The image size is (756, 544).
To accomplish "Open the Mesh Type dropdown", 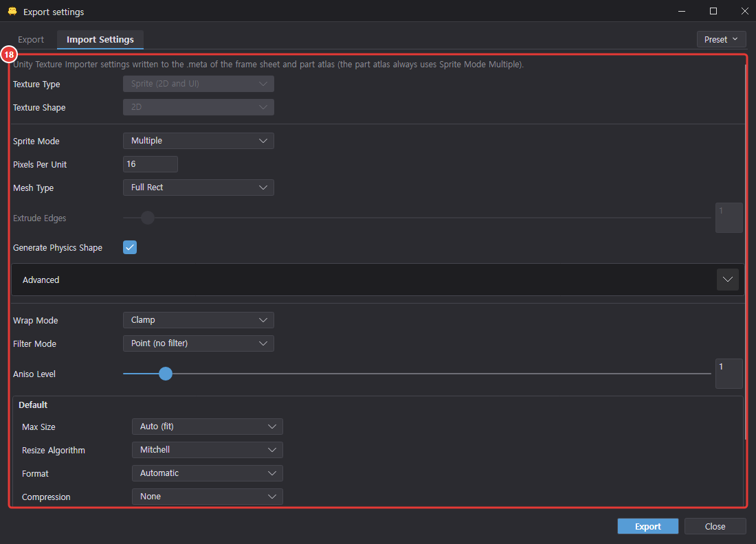I will tap(198, 188).
